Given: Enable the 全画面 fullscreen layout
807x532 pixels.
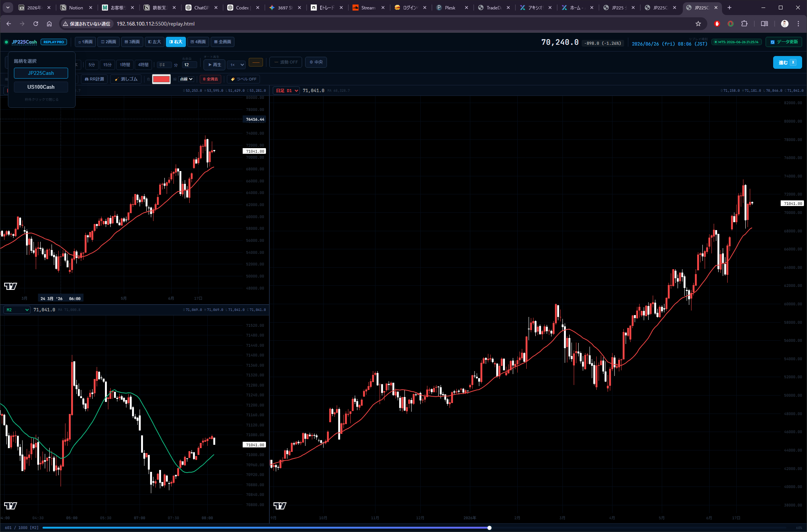Looking at the screenshot, I should pos(223,42).
